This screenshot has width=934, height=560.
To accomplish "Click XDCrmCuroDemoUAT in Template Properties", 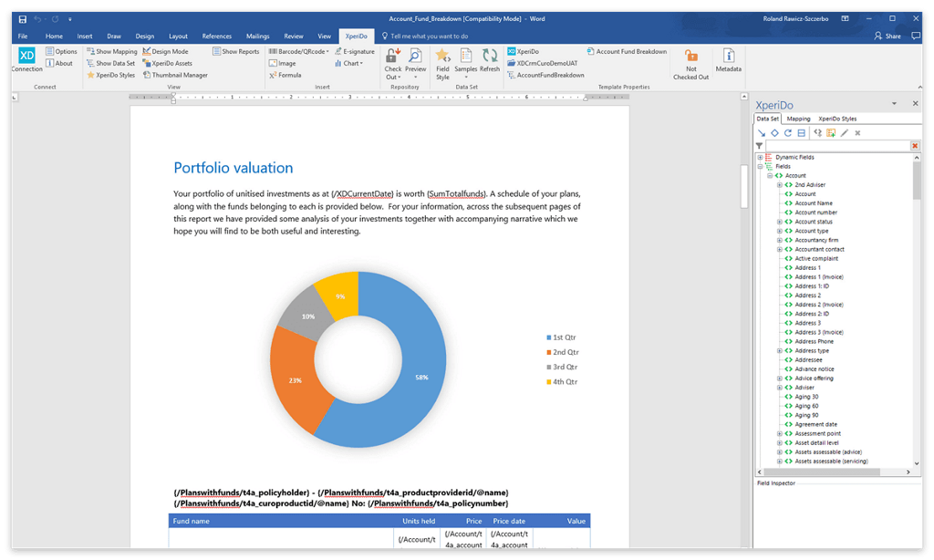I will (x=542, y=63).
